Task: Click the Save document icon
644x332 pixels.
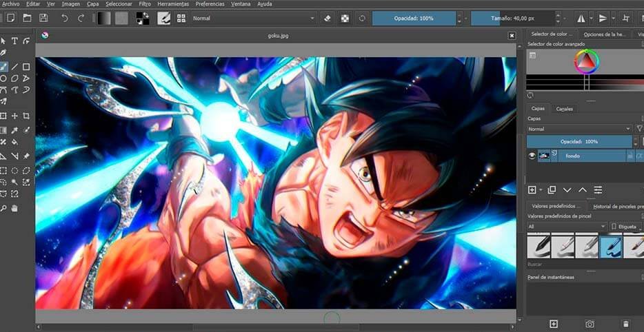Action: click(43, 18)
